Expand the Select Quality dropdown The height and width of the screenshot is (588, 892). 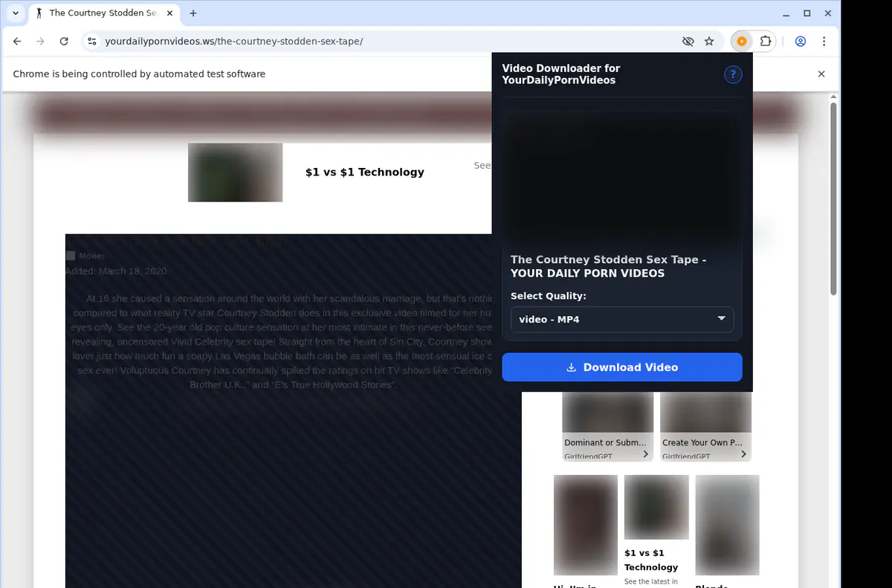pyautogui.click(x=622, y=320)
